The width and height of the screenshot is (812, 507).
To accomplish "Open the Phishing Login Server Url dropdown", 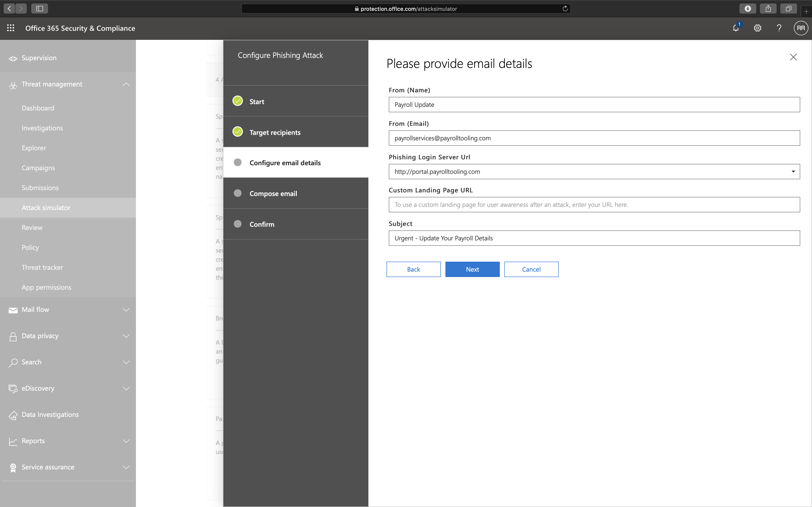I will pyautogui.click(x=793, y=172).
